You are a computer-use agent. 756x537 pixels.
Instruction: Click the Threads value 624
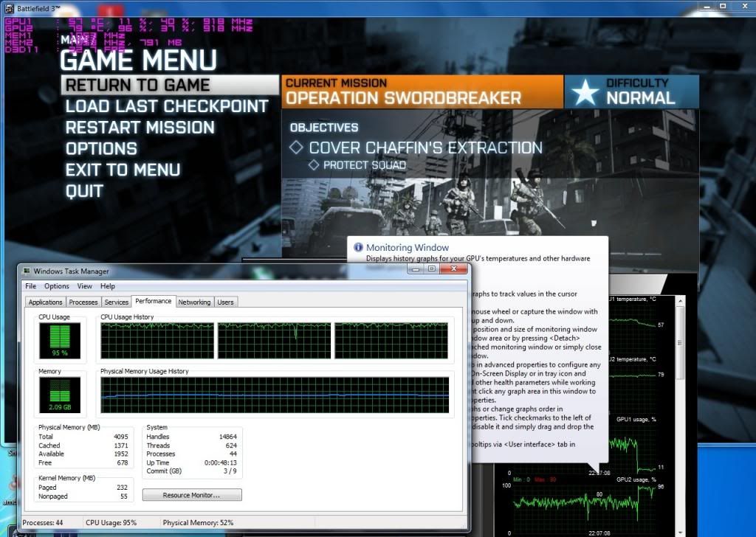click(231, 446)
